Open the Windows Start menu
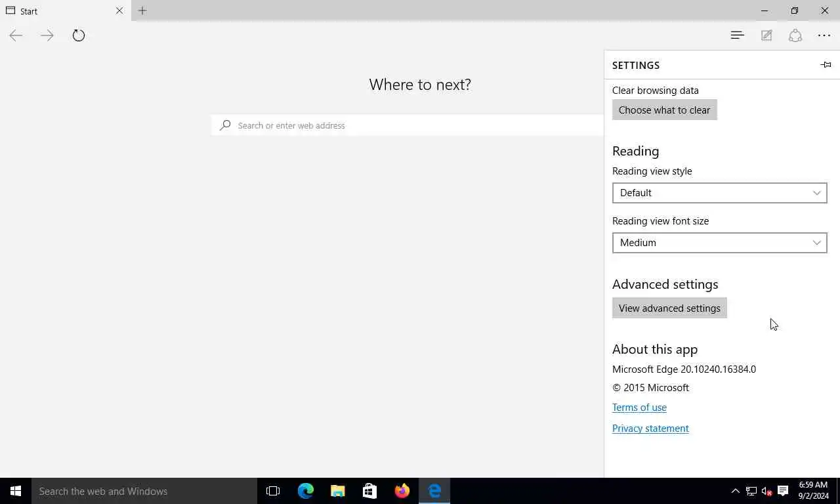The height and width of the screenshot is (504, 840). click(16, 491)
